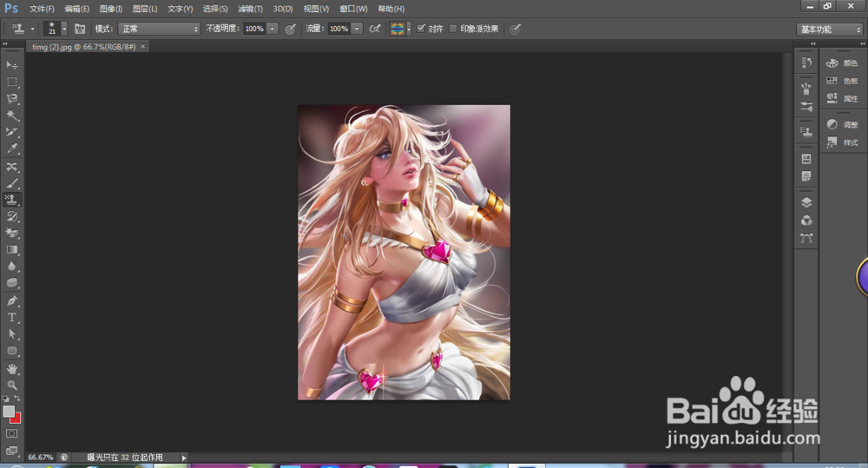
Task: Click the foreground color swatch
Action: [x=9, y=411]
